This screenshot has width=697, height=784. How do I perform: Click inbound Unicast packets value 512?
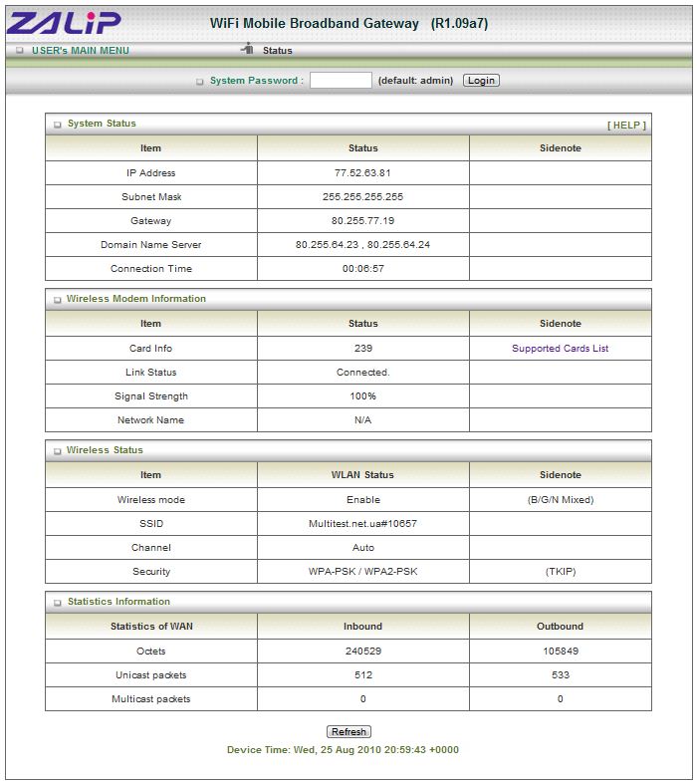363,675
